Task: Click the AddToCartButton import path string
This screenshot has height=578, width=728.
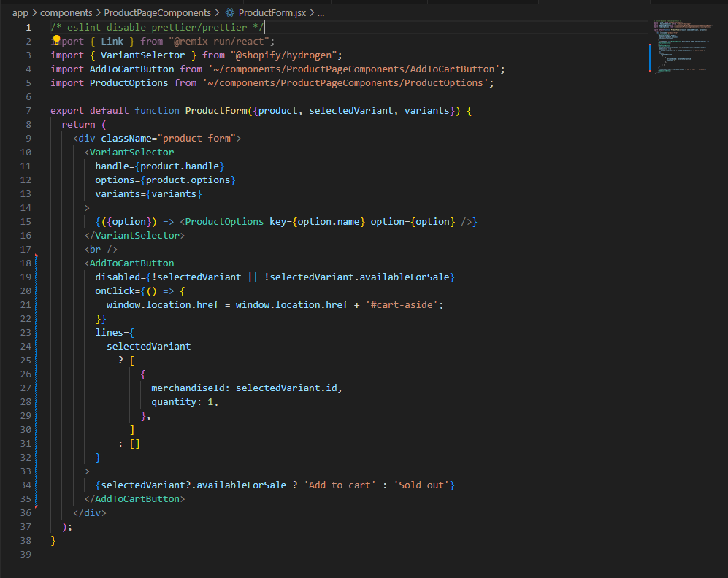Action: 353,69
